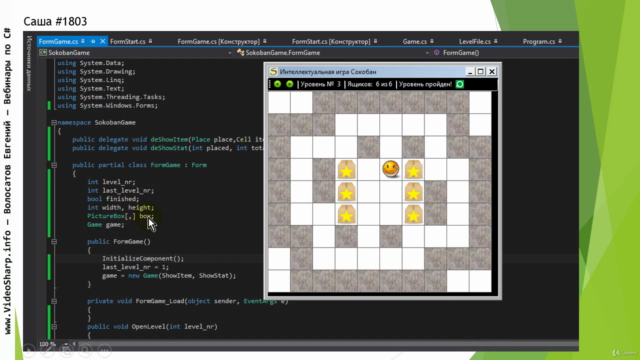Select the active FormGame.cs tab
Screen dimensions: 640x360
coord(58,41)
